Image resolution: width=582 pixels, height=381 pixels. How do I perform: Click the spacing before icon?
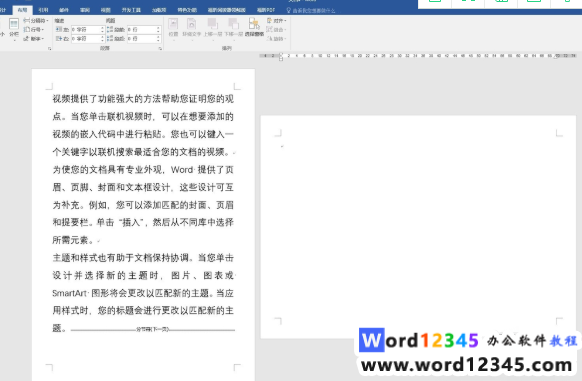[110, 29]
